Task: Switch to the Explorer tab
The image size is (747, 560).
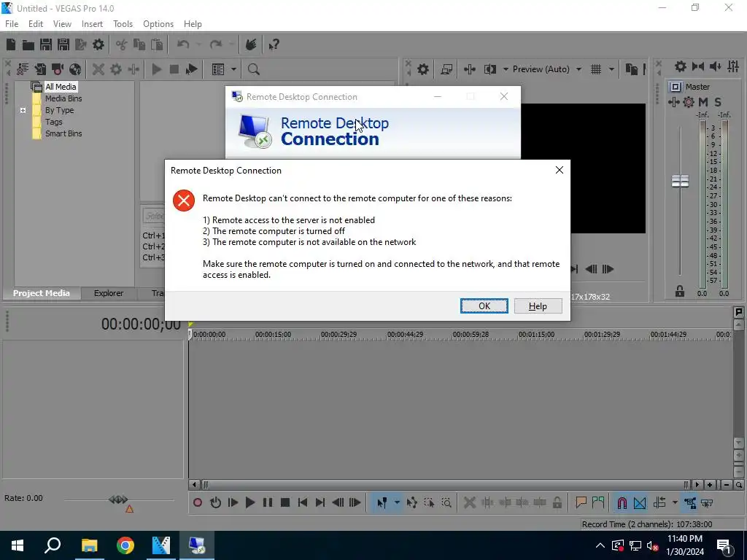Action: [109, 293]
